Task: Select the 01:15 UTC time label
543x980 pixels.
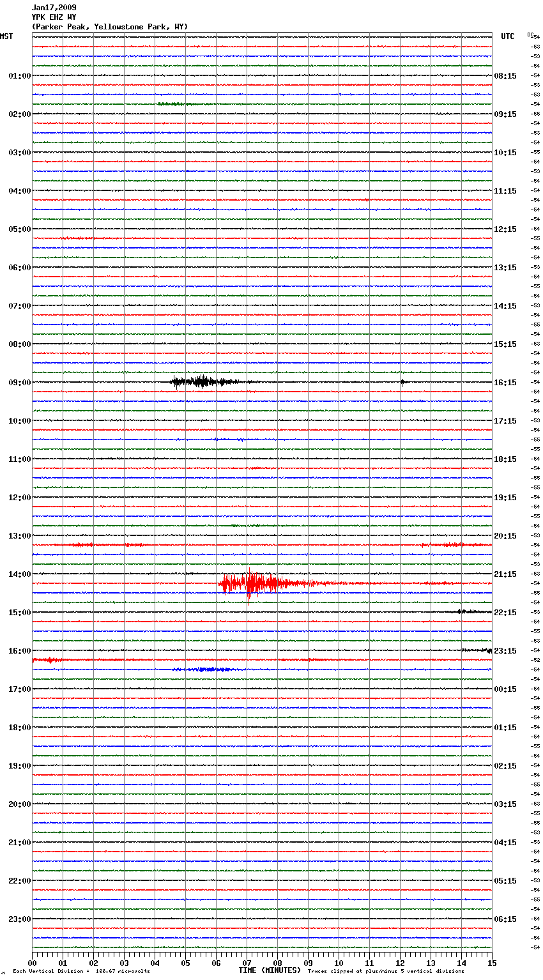Action: click(x=505, y=728)
